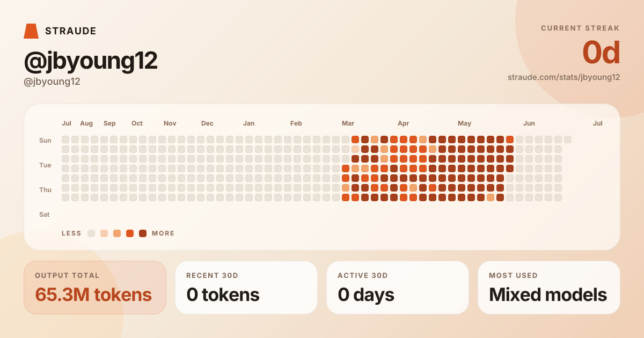Screen dimensions: 644x338
Task: Click the Mar month label on heatmap
Action: [348, 123]
